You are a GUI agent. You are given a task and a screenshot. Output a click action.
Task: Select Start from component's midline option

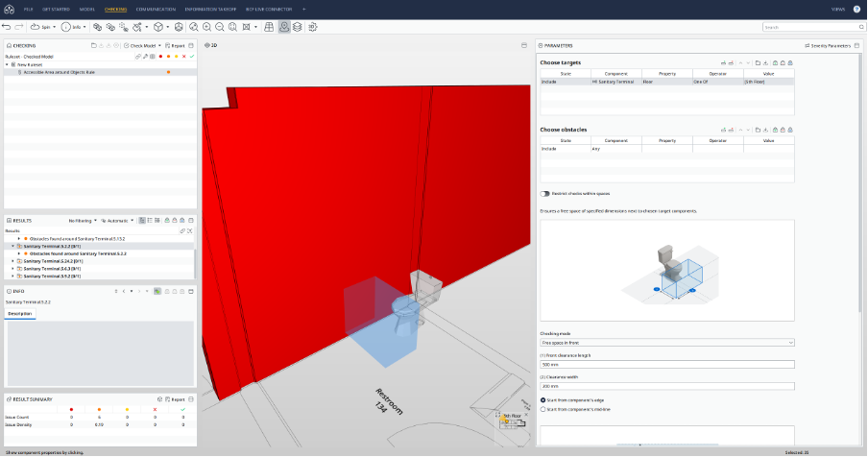pyautogui.click(x=542, y=409)
